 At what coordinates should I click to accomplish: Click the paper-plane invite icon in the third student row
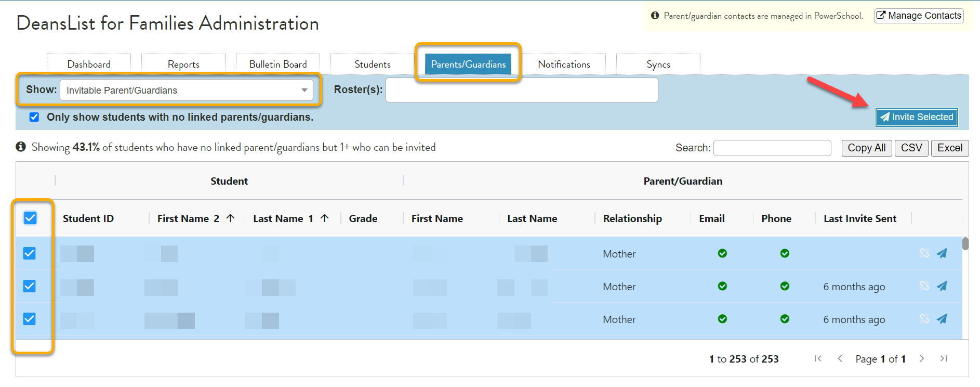tap(942, 319)
